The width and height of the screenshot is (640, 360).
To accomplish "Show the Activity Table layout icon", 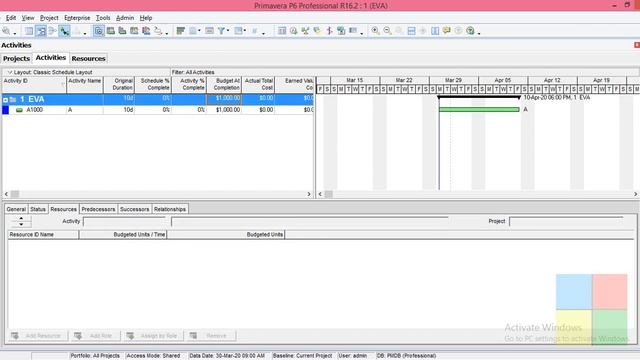I will [x=29, y=31].
